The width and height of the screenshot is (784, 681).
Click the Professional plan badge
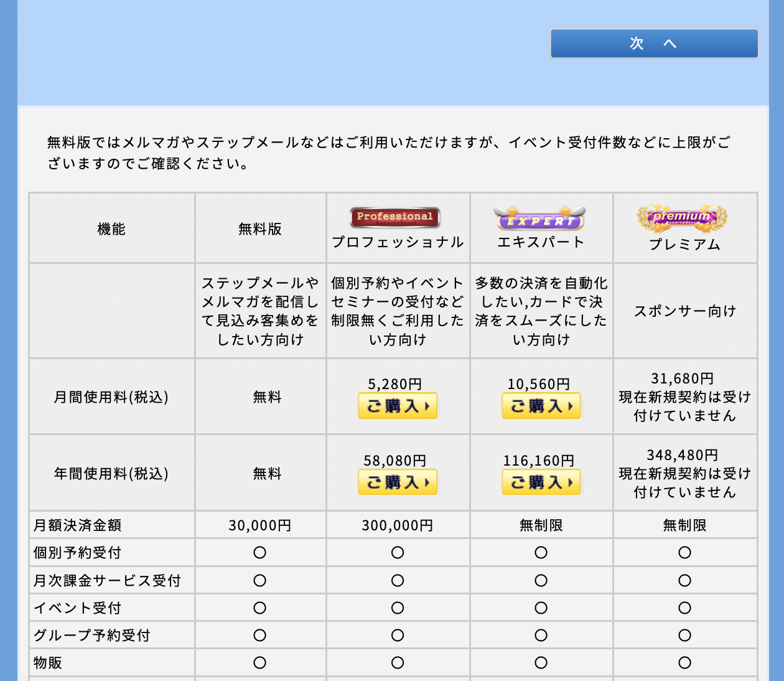point(395,217)
